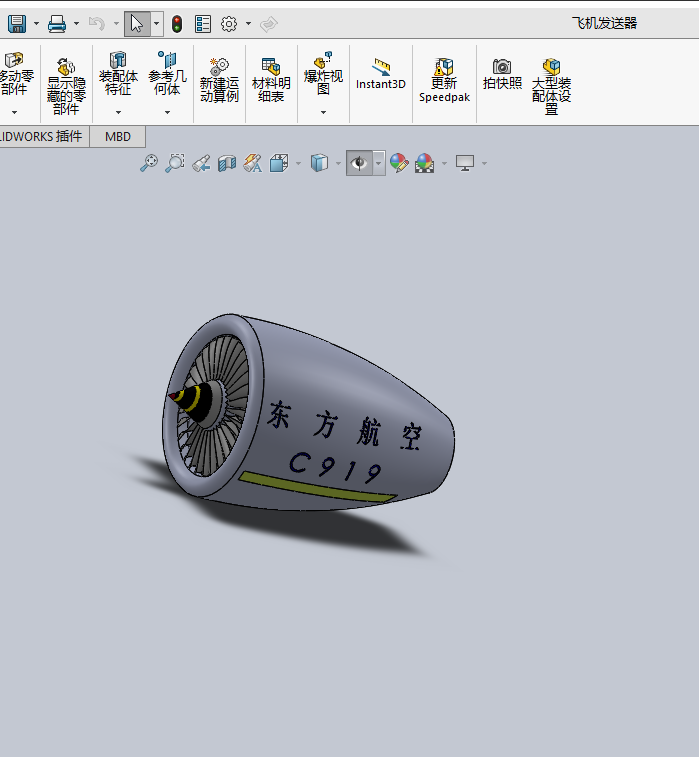Open the Apply Scene dropdown arrow
Viewport: 699px width, 757px height.
[x=445, y=164]
